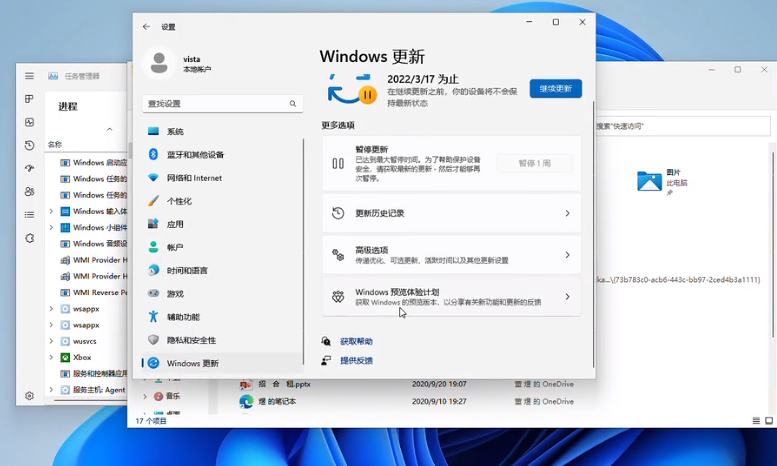Open the Task Manager hamburger navigation menu
Viewport: 777px width, 466px height.
29,76
